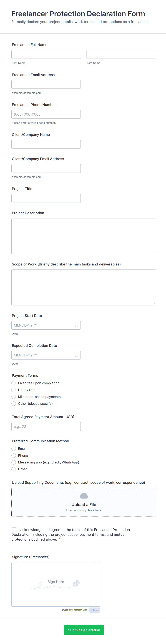Open the Jotform Sign link

coord(80,610)
